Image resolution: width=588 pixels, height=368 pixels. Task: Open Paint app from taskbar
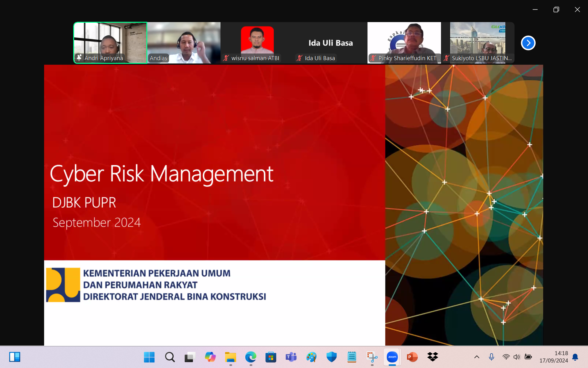(311, 357)
